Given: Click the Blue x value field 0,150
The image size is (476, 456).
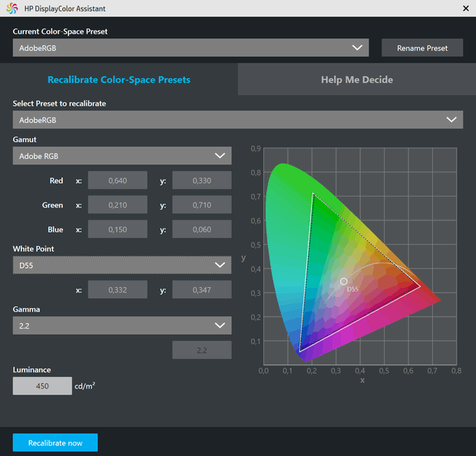Looking at the screenshot, I should (117, 230).
